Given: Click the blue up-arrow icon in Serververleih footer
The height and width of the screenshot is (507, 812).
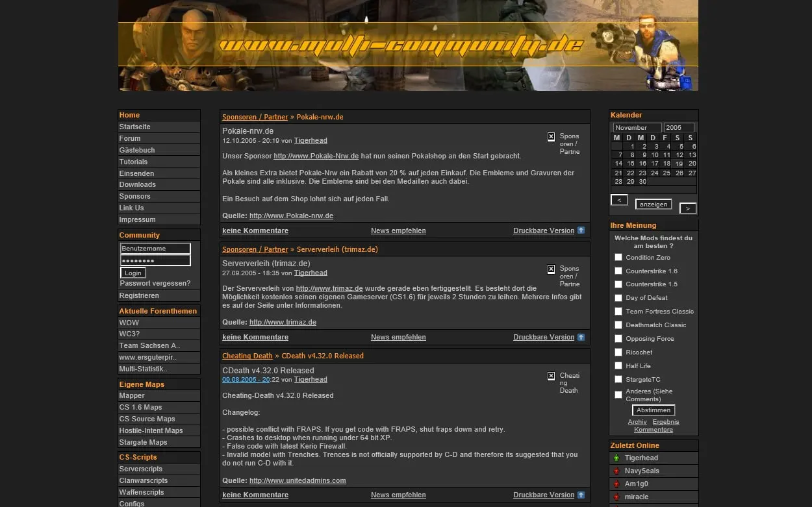Looking at the screenshot, I should tap(581, 337).
